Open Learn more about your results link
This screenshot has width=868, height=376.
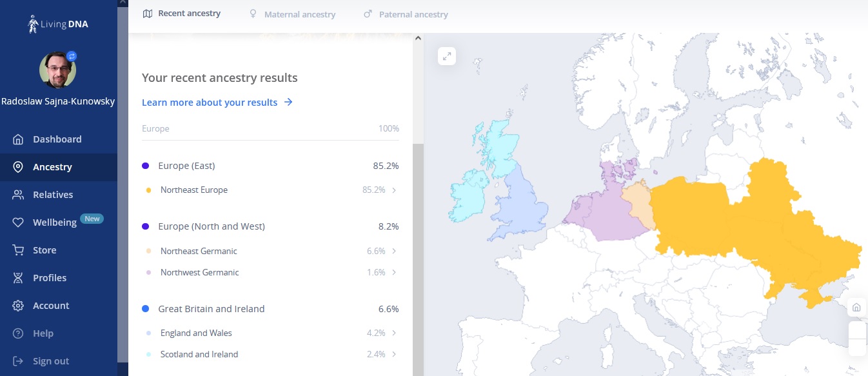(217, 103)
